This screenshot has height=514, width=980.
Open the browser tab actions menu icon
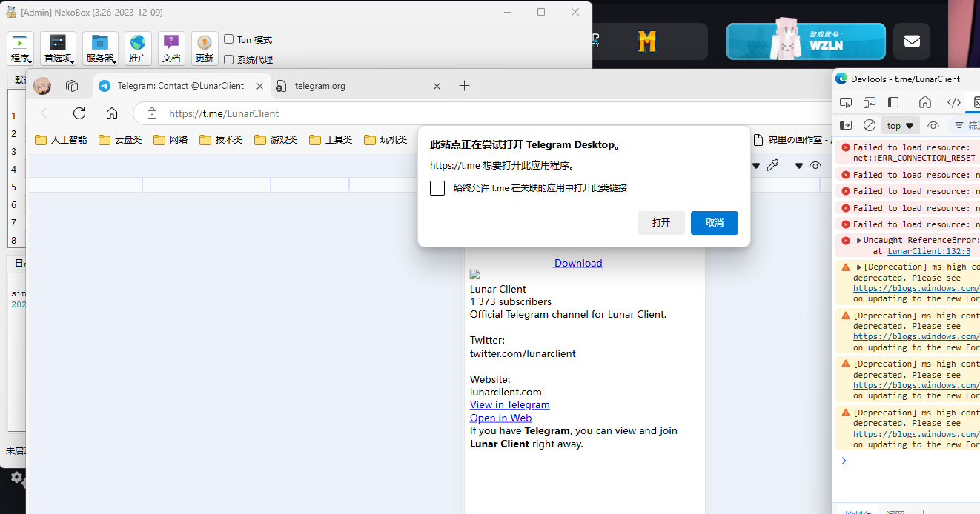72,86
